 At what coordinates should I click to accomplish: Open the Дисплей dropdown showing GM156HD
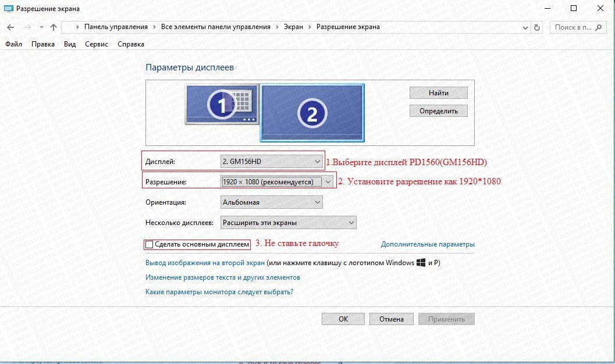271,162
